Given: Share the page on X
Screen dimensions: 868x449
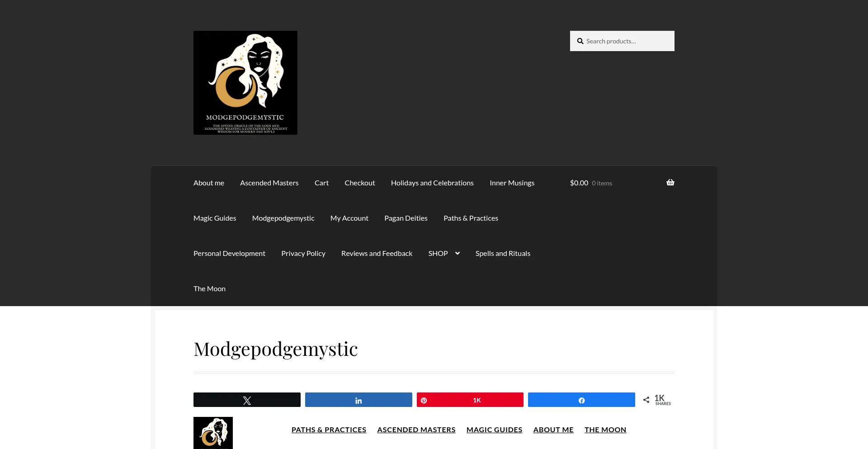Looking at the screenshot, I should tap(247, 400).
